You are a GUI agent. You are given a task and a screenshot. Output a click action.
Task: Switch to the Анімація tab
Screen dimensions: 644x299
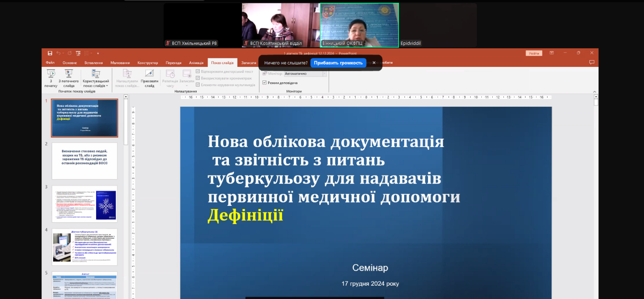(196, 63)
